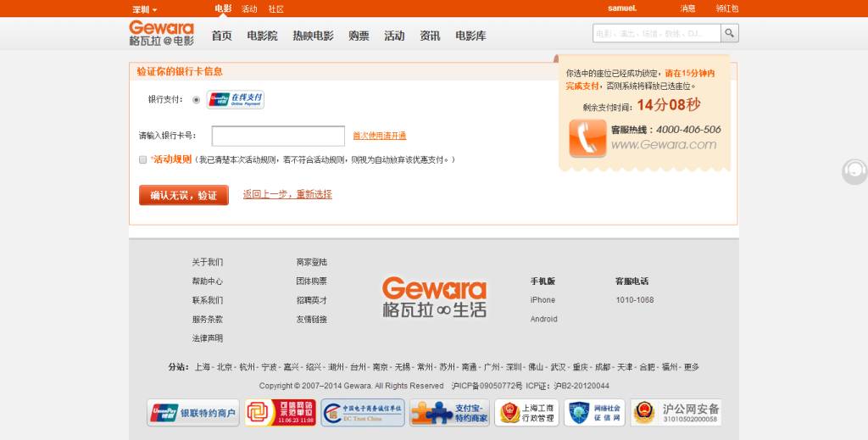Click the 首次使用请开通 link
This screenshot has height=440, width=868.
coord(380,136)
